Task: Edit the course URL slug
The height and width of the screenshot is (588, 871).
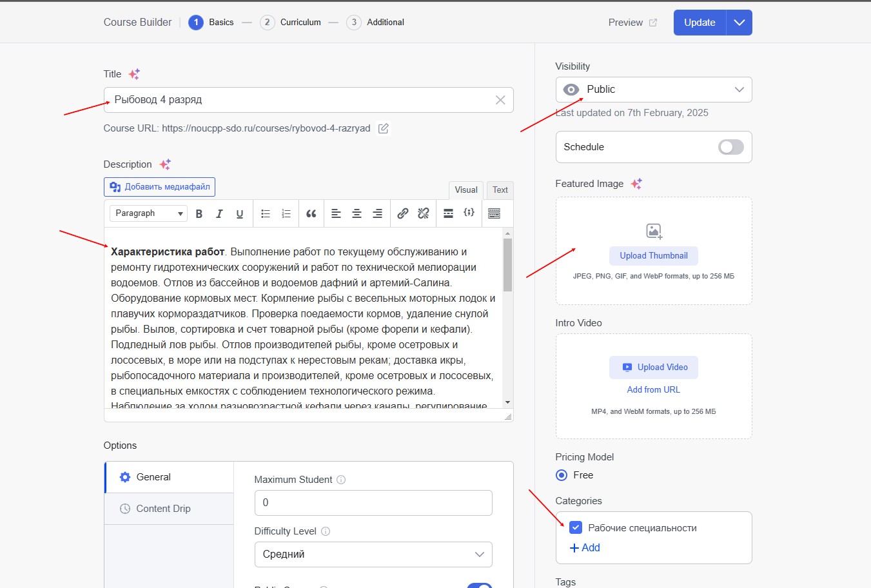Action: tap(384, 128)
